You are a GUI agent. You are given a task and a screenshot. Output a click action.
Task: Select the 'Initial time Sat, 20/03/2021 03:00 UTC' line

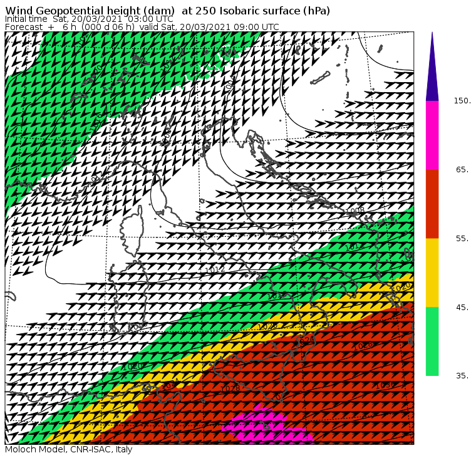tap(89, 19)
